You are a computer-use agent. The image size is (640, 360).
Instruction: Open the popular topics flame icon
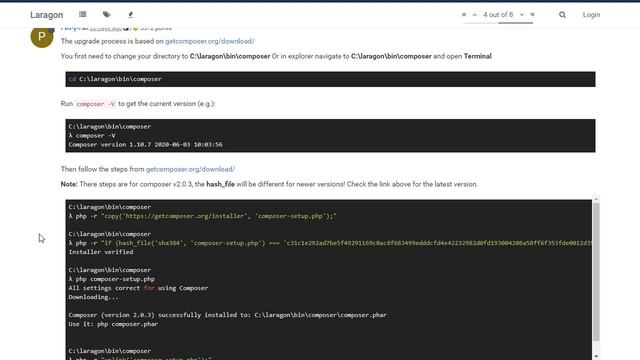[131, 14]
